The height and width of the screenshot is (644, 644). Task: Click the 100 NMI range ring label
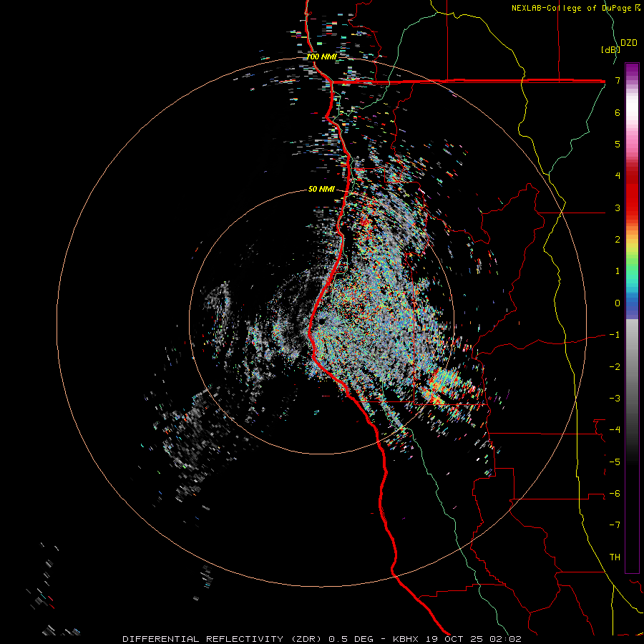coord(321,57)
